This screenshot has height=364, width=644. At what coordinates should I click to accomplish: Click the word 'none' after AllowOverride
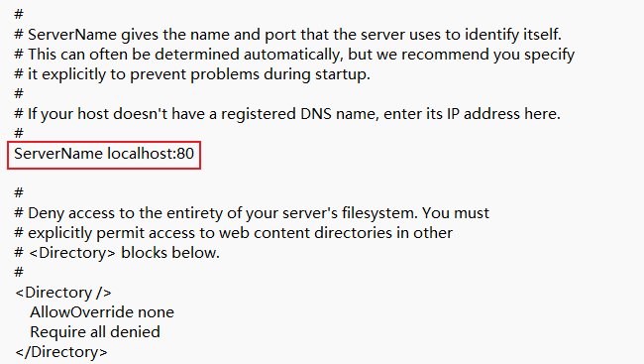[156, 312]
